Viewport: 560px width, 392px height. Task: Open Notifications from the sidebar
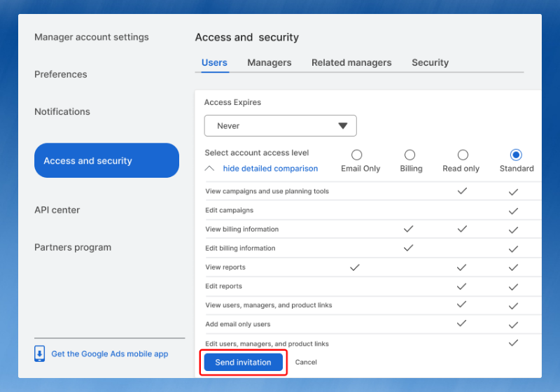point(62,111)
